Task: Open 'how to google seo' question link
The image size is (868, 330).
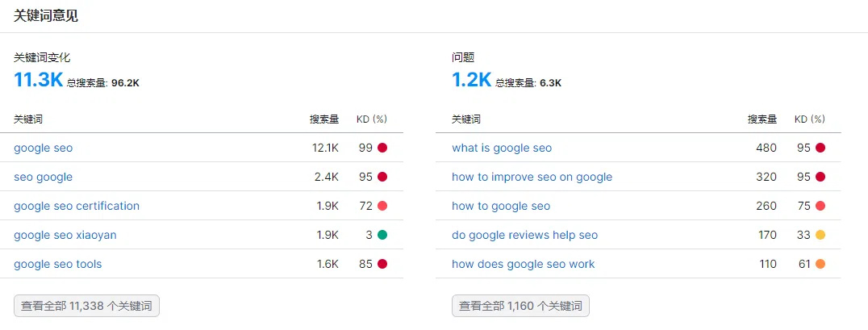Action: pos(501,206)
